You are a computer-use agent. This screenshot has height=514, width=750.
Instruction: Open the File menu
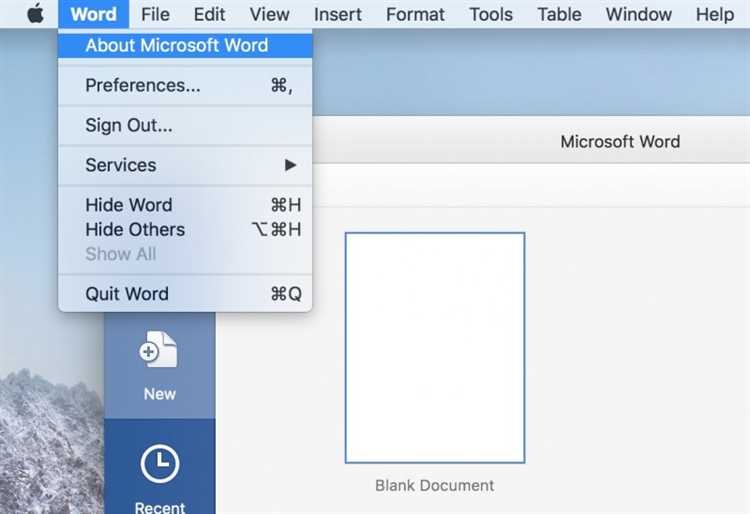pyautogui.click(x=155, y=14)
